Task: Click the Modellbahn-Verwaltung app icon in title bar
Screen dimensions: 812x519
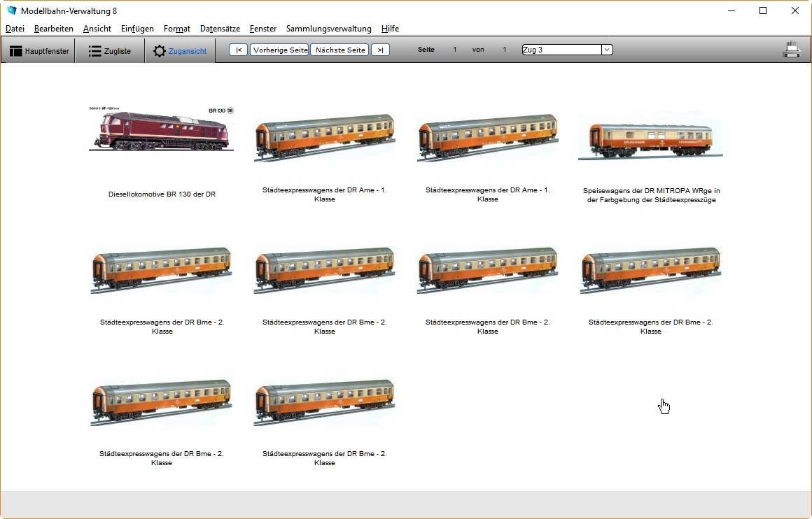Action: tap(11, 10)
